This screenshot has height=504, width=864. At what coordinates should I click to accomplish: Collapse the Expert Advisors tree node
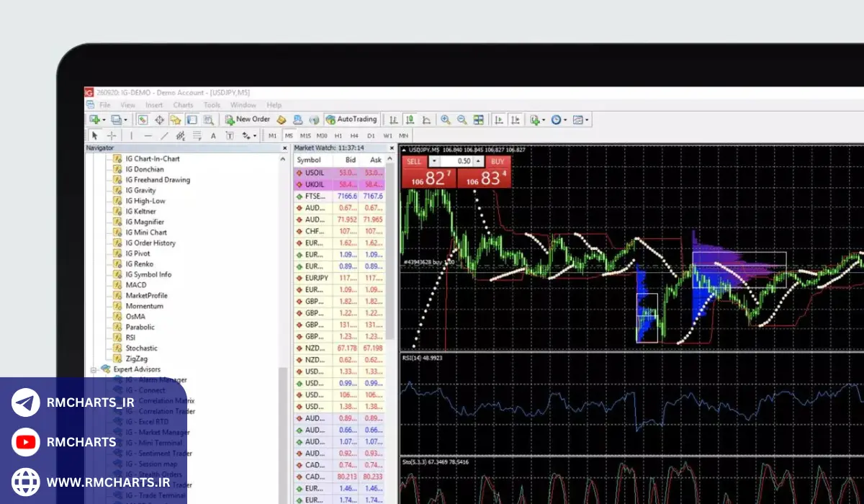[x=93, y=369]
